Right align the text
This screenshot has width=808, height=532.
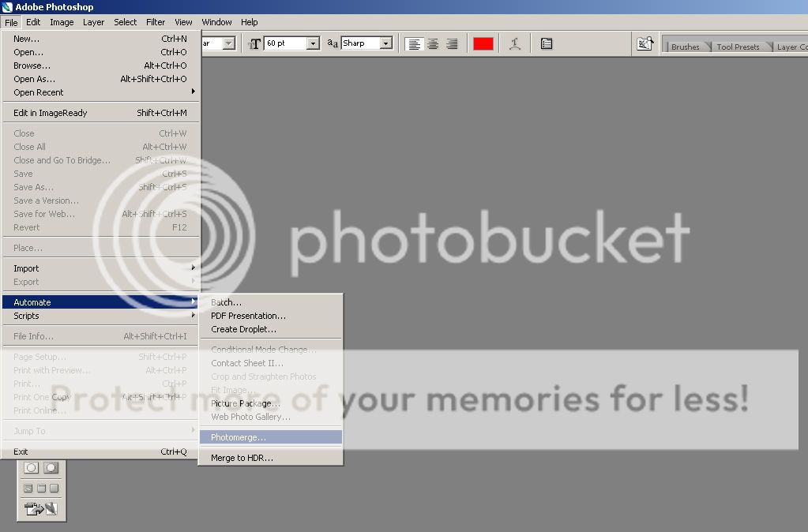[x=452, y=43]
